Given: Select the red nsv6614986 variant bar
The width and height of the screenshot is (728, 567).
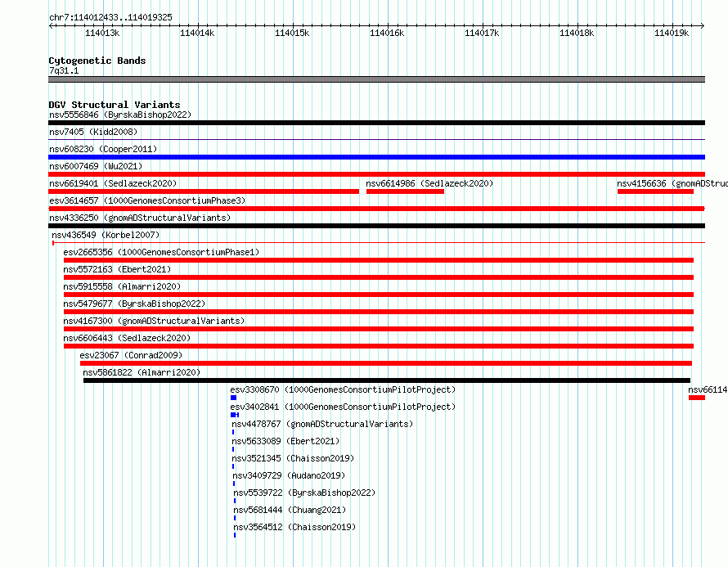Looking at the screenshot, I should click(x=406, y=191).
